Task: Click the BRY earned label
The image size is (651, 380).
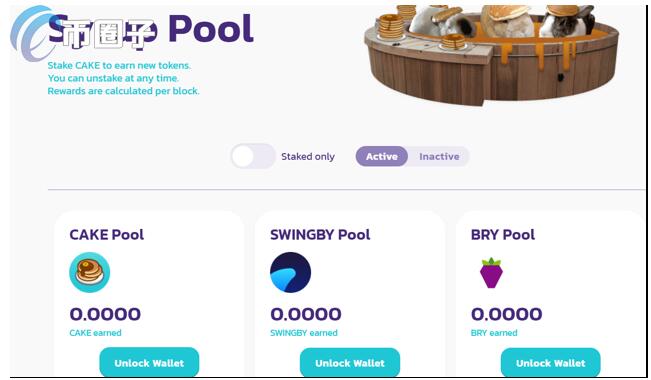Action: (x=494, y=333)
